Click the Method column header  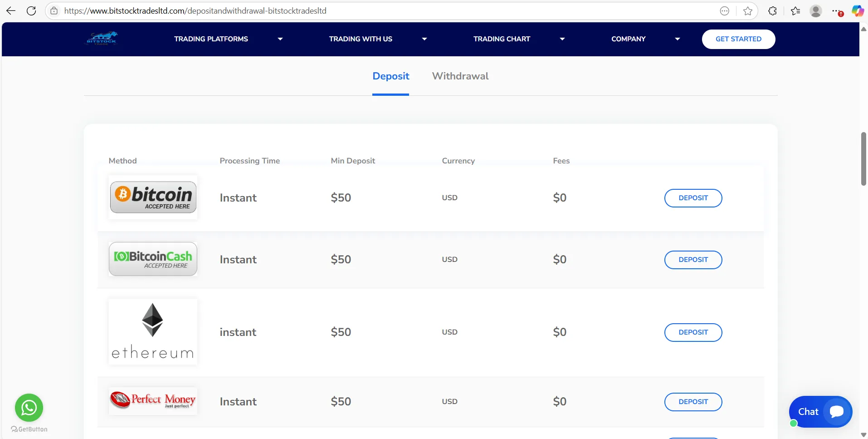122,161
